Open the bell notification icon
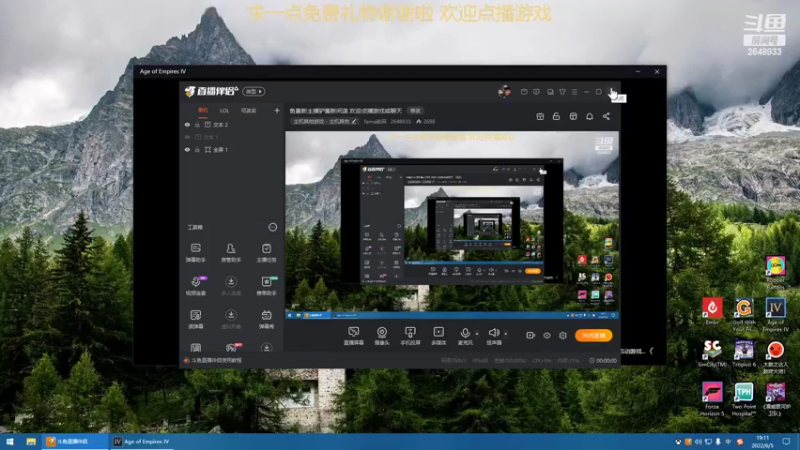 pos(589,116)
